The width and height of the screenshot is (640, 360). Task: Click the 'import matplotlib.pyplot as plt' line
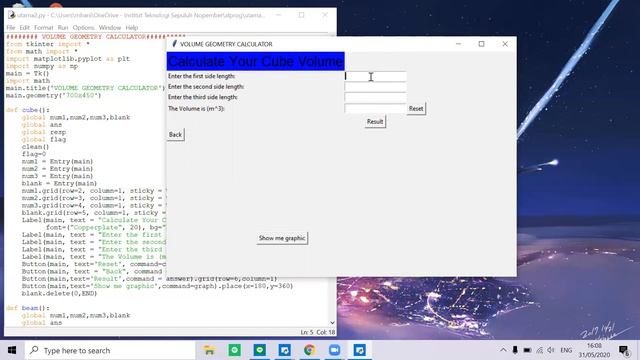coord(68,59)
